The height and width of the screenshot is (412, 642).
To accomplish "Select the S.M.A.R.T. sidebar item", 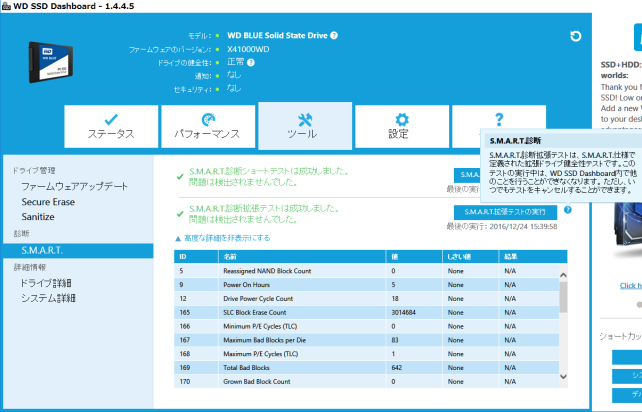I will point(42,249).
